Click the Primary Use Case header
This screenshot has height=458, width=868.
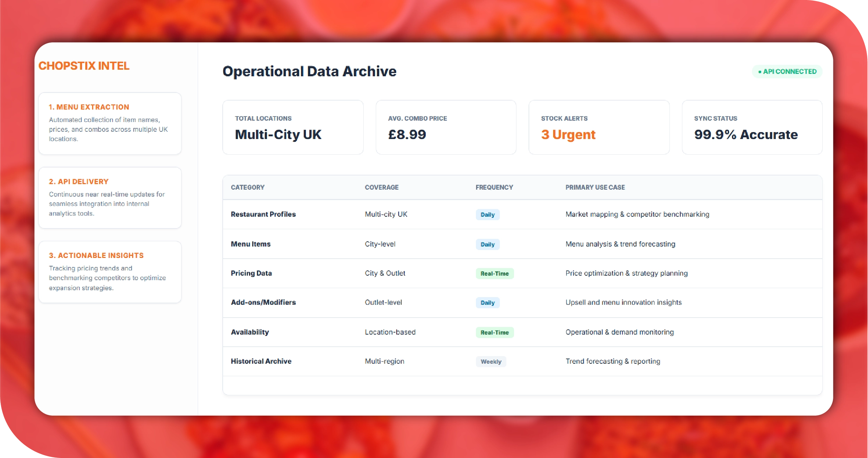click(595, 187)
